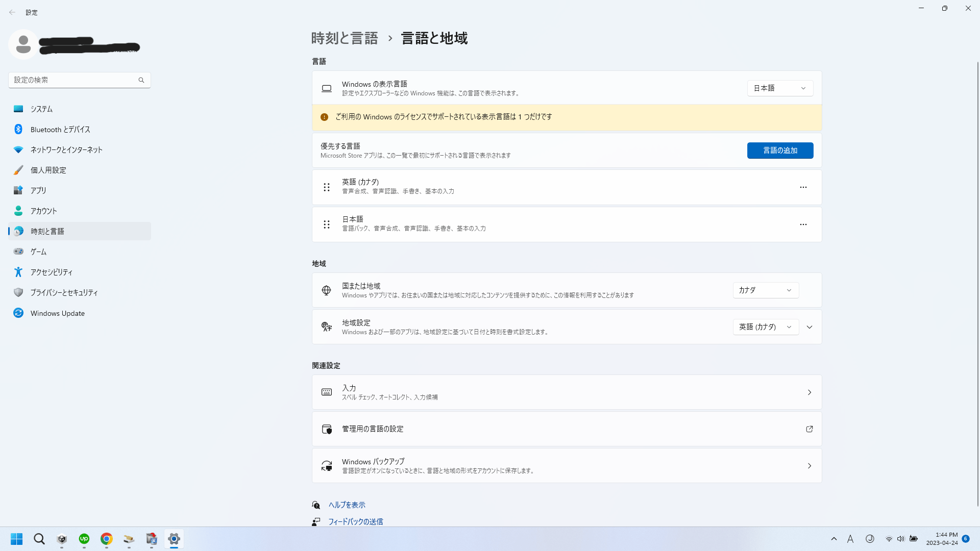The image size is (980, 551).
Task: Expand the 地域設定 language dropdown
Action: coord(766,327)
